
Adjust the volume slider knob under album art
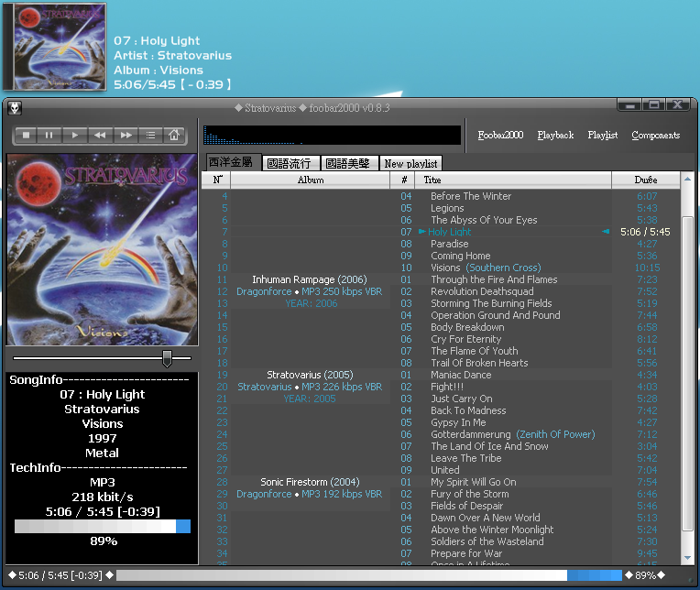167,358
